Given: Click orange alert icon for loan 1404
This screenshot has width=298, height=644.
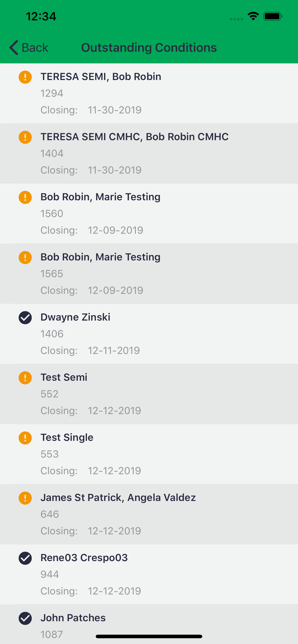Looking at the screenshot, I should (25, 137).
